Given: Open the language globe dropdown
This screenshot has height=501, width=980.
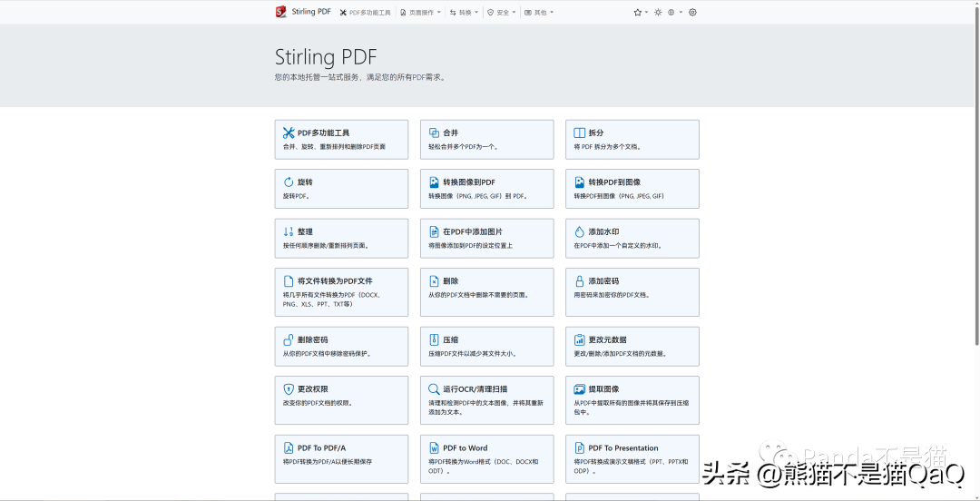Looking at the screenshot, I should coord(674,13).
